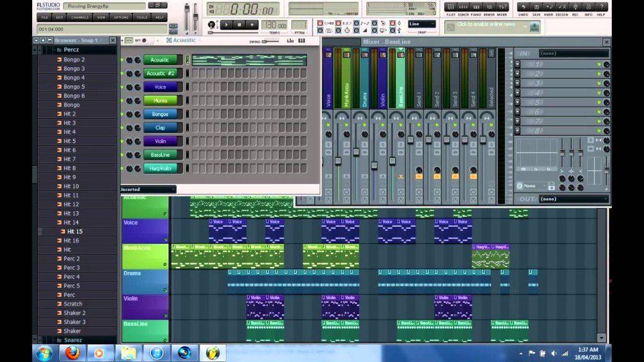Screen dimensions: 644x362
Task: Open the keyboard editor icon in step sequencer
Action: point(301,41)
